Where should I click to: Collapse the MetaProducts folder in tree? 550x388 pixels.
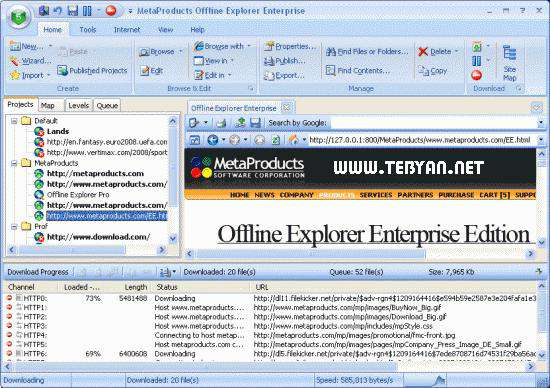coord(14,163)
